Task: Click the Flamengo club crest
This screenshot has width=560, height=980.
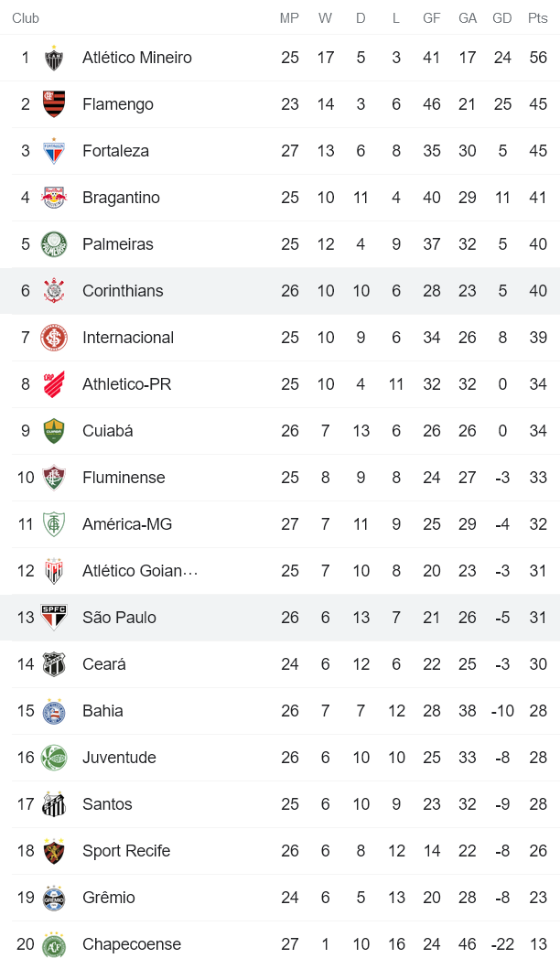Action: (54, 104)
